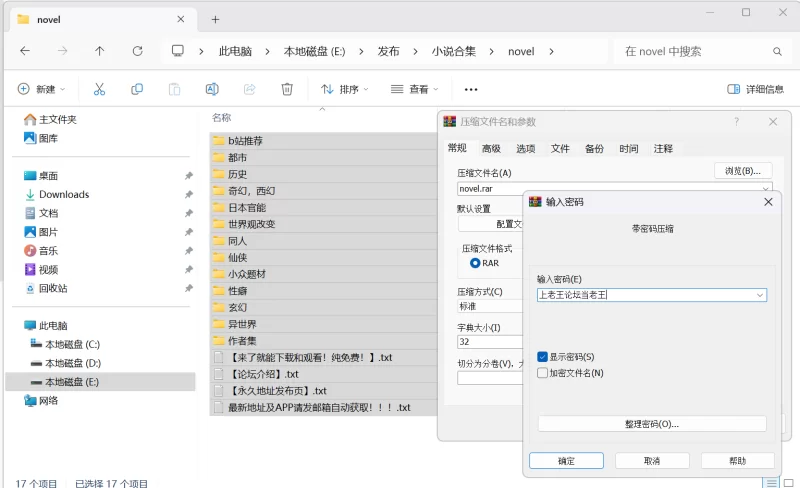
Task: Open the three-dots more options menu
Action: click(471, 89)
